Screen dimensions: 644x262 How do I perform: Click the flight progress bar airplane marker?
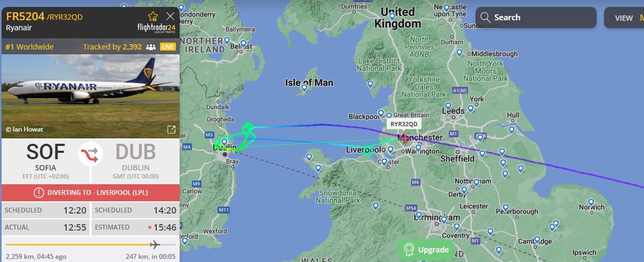click(155, 244)
